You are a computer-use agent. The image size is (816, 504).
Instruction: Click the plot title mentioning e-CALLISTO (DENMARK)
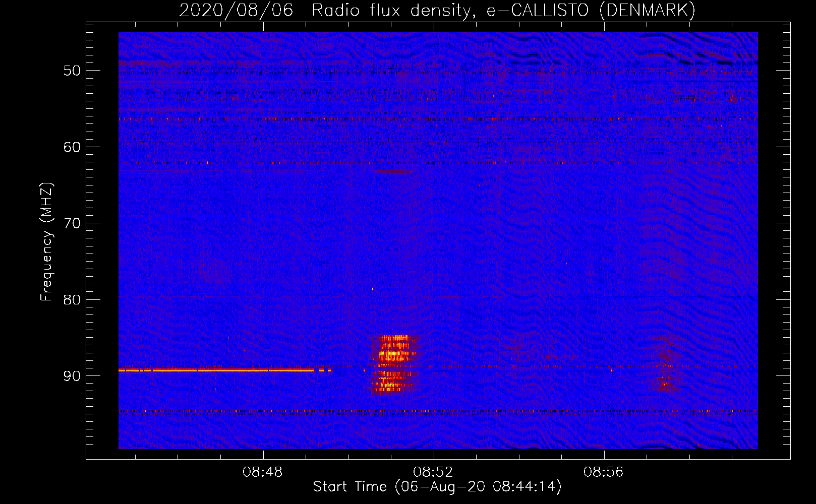click(x=437, y=10)
